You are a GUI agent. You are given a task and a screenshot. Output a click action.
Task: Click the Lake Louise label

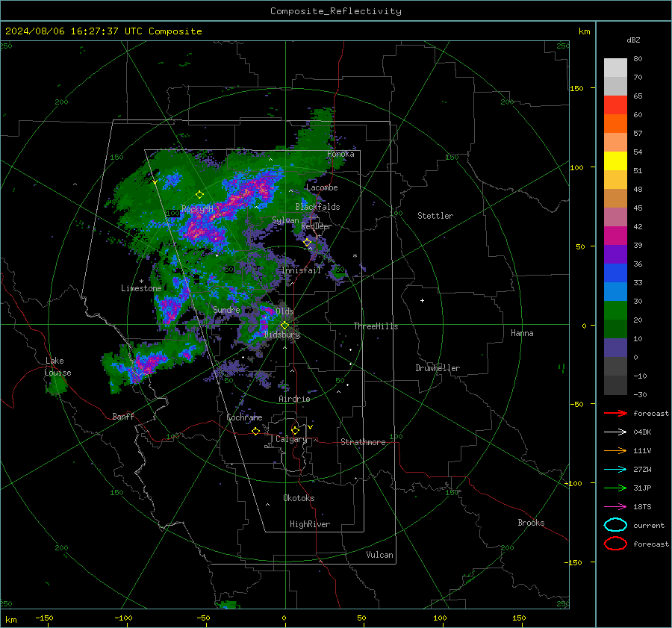click(58, 367)
